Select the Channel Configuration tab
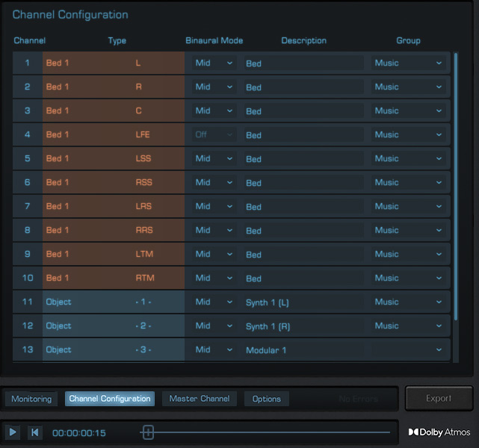Screen dimensions: 479x448 (x=110, y=399)
